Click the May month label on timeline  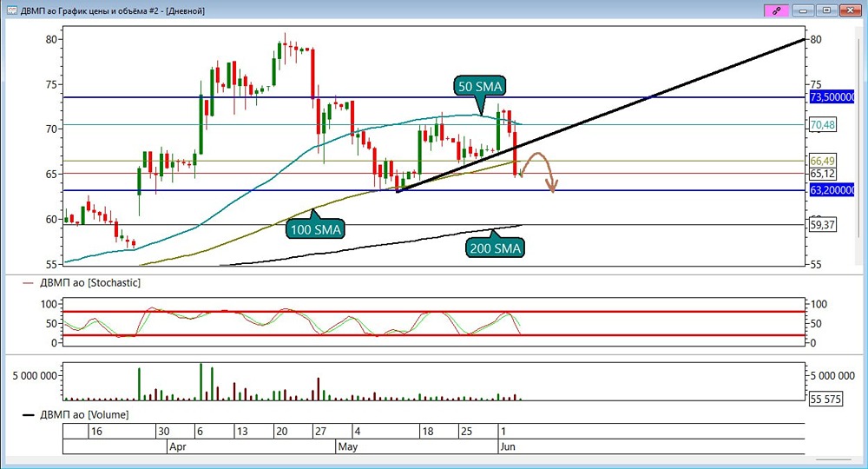coord(348,446)
